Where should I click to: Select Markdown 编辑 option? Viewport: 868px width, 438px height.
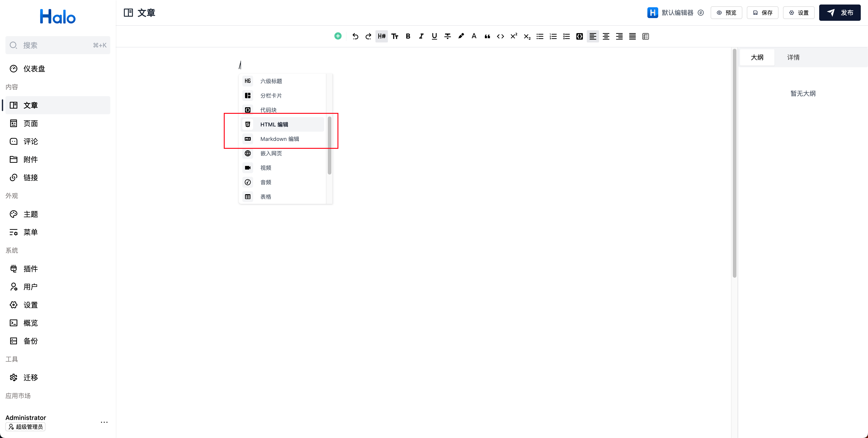pos(279,139)
